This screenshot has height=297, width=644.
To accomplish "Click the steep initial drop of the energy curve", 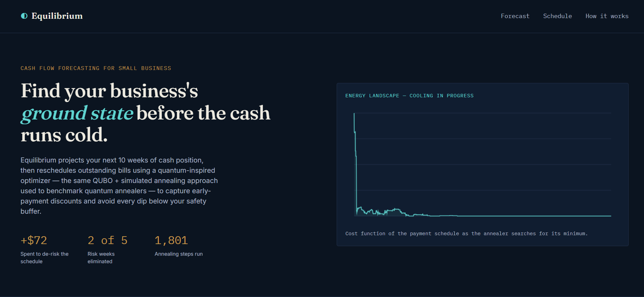I will tap(356, 160).
